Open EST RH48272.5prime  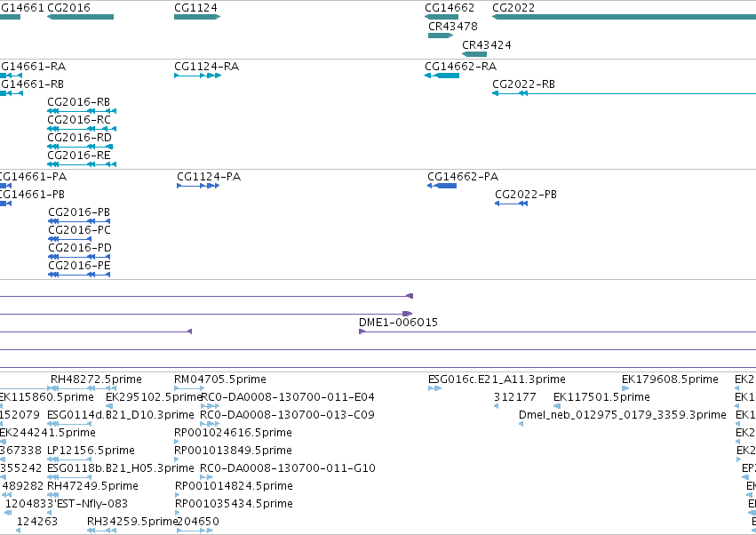(x=97, y=379)
